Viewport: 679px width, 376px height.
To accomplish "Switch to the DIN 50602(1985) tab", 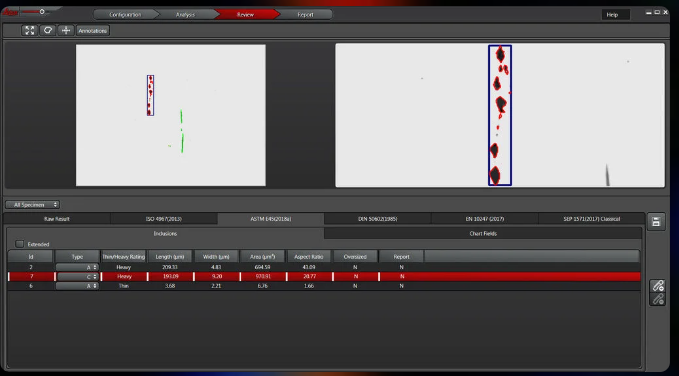I will (378, 219).
